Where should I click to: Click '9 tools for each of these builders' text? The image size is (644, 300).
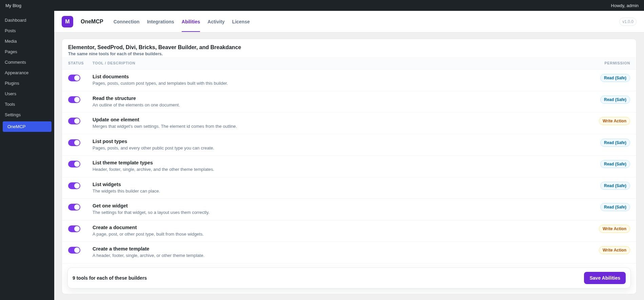[x=109, y=278]
